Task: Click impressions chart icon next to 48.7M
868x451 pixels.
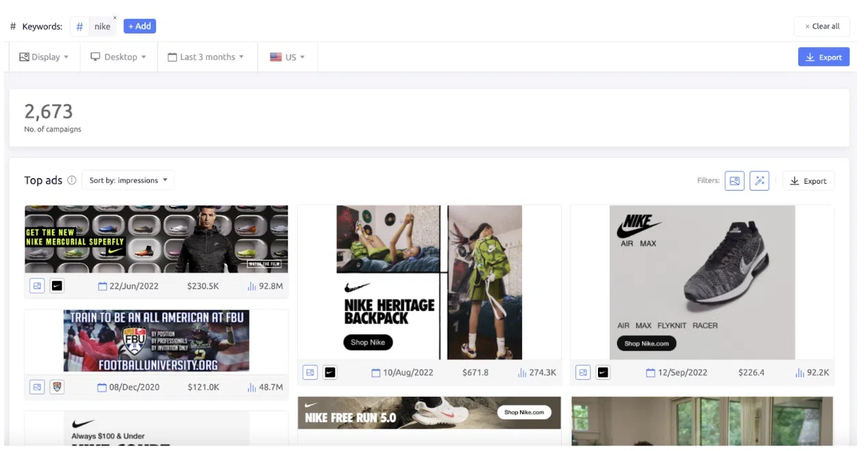Action: click(252, 387)
